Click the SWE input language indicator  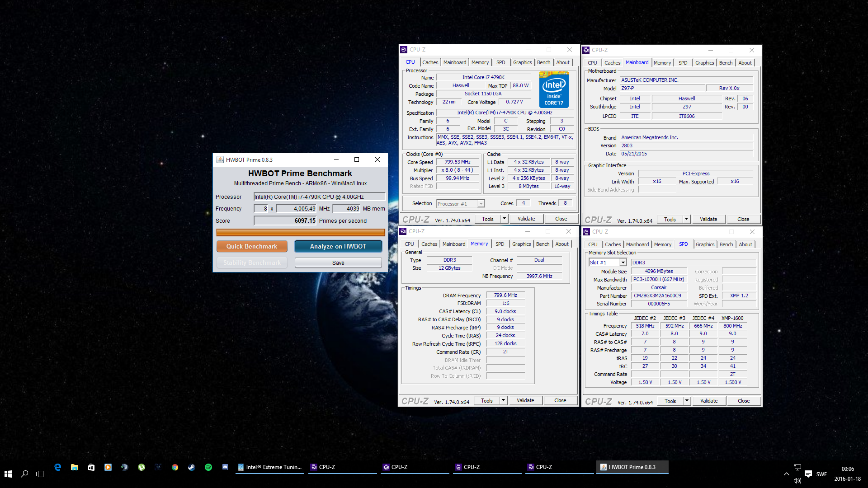(x=821, y=474)
